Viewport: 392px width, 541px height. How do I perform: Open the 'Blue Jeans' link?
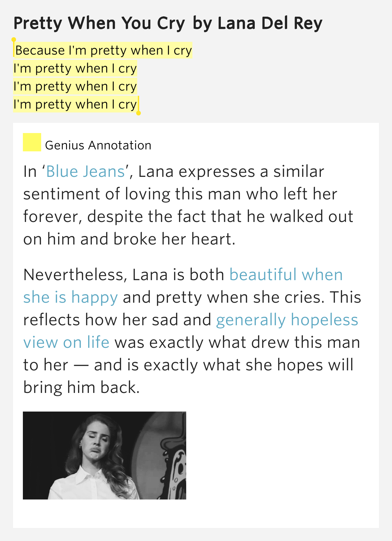click(x=86, y=172)
